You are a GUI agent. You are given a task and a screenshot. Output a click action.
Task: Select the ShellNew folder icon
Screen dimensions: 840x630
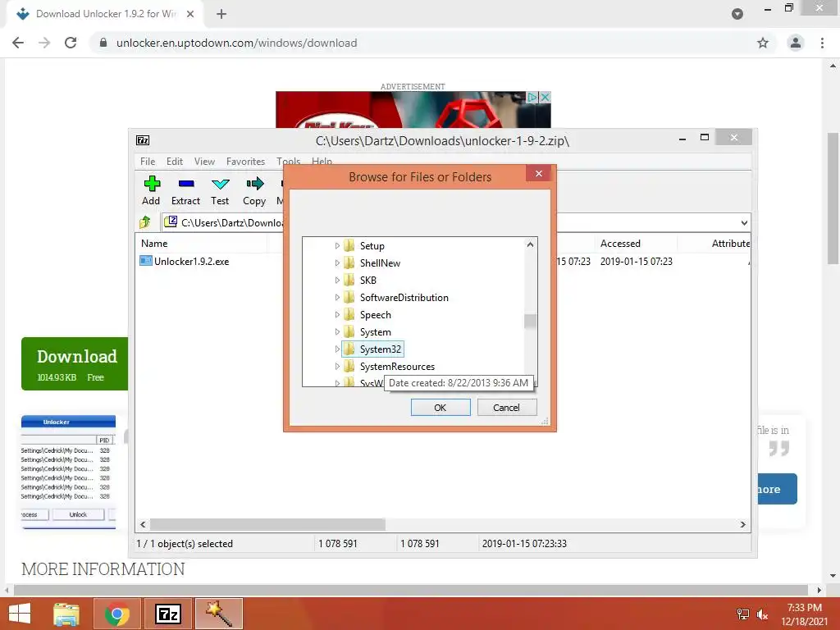(349, 262)
